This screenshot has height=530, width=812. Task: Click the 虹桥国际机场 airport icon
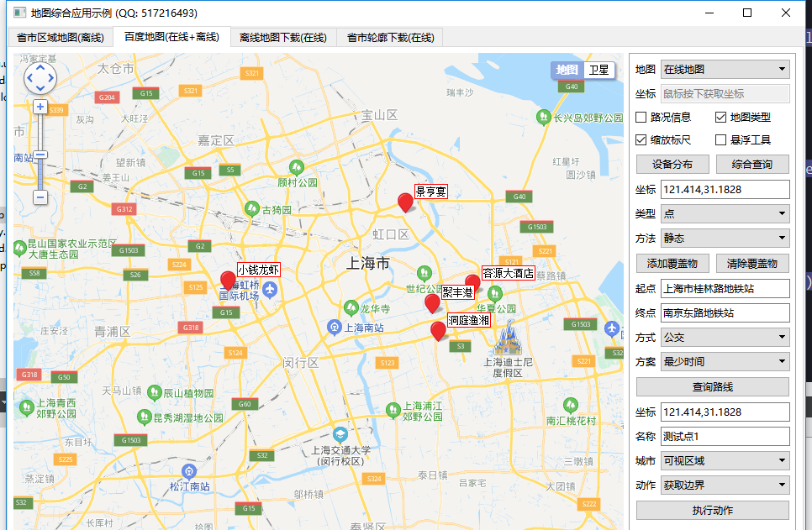click(270, 290)
